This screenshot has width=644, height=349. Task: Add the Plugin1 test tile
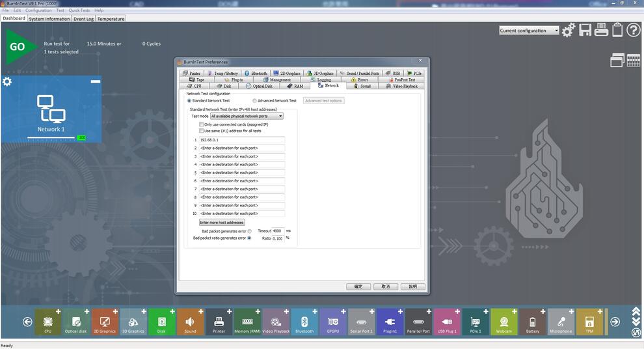pos(401,312)
